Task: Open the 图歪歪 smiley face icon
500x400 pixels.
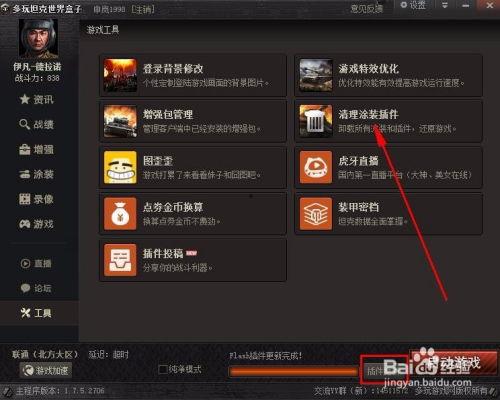Action: click(x=120, y=167)
